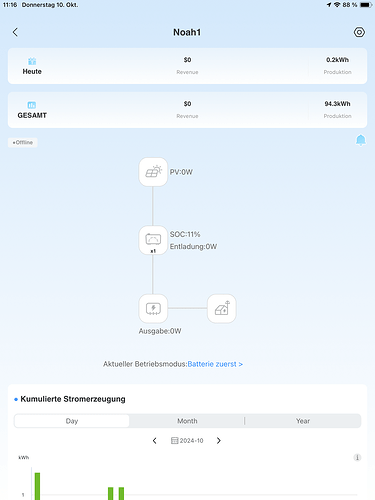Tap the house grid icon
Viewport: 375px width, 500px height.
222,308
